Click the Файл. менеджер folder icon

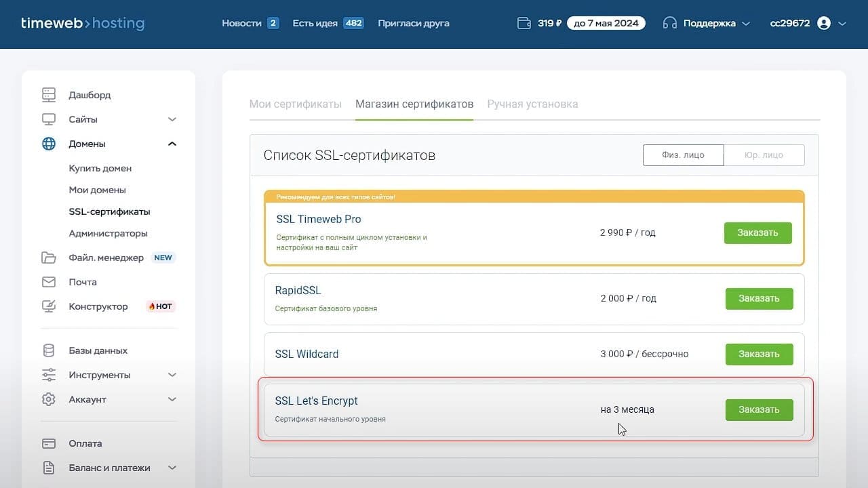pyautogui.click(x=49, y=258)
